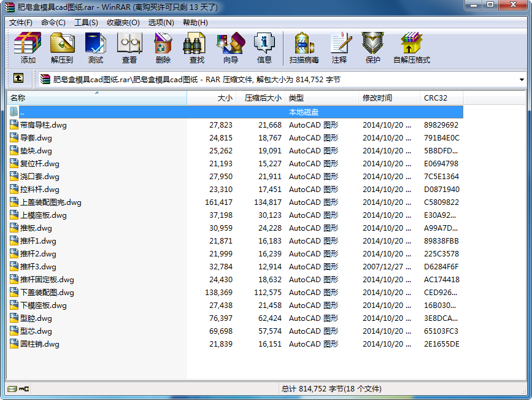Select file 垫块.dwg

(36, 151)
